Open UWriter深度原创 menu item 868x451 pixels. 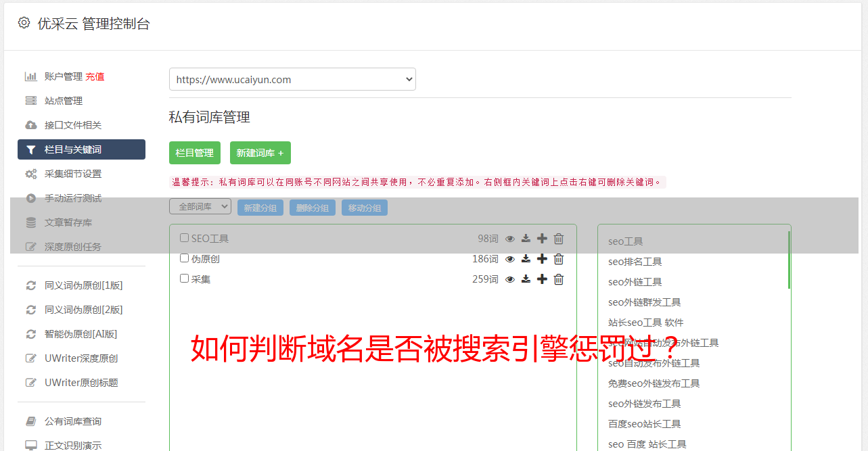(81, 358)
